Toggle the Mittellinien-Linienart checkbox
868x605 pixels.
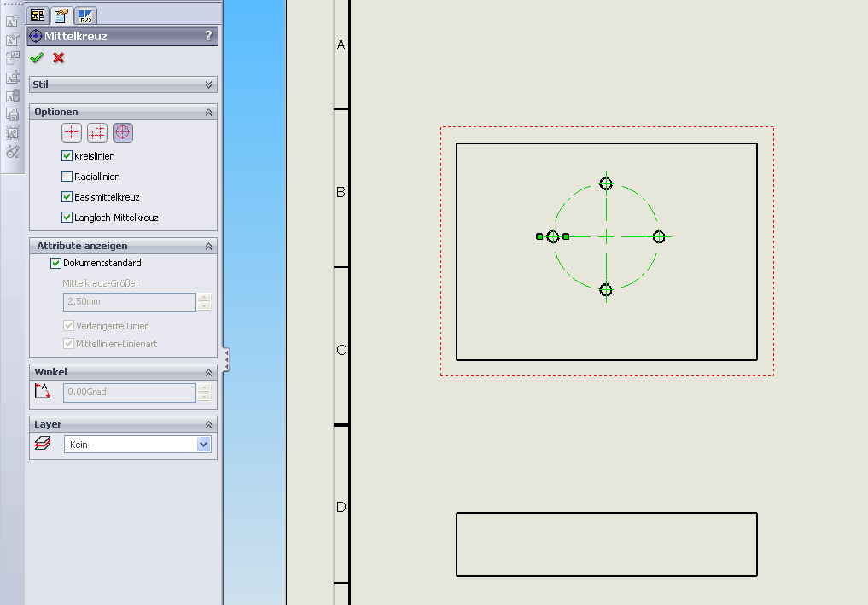[68, 344]
